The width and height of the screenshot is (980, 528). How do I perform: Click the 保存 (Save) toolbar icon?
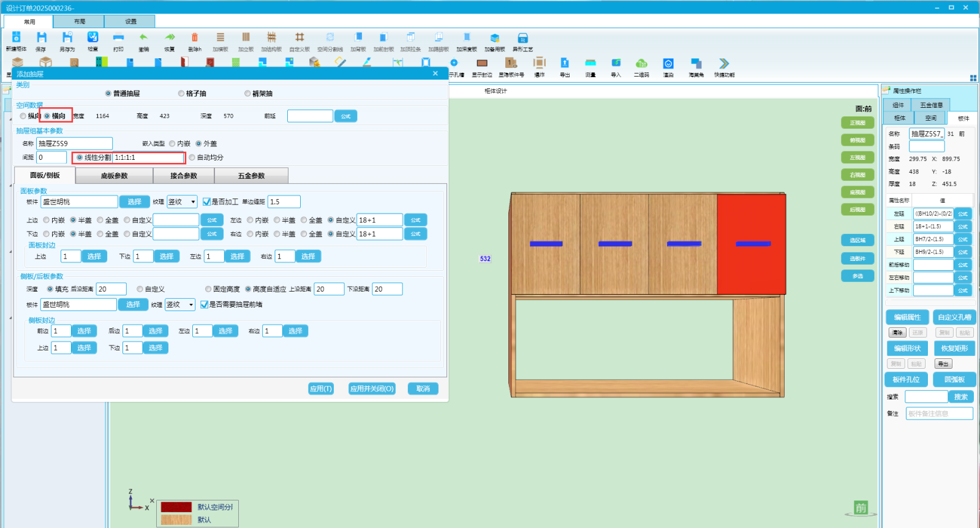41,38
